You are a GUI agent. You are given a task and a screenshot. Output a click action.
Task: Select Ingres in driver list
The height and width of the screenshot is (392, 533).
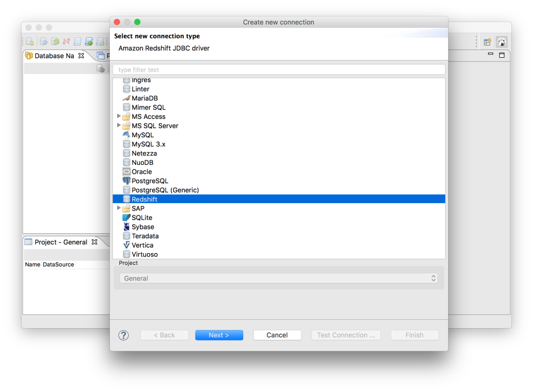click(141, 80)
